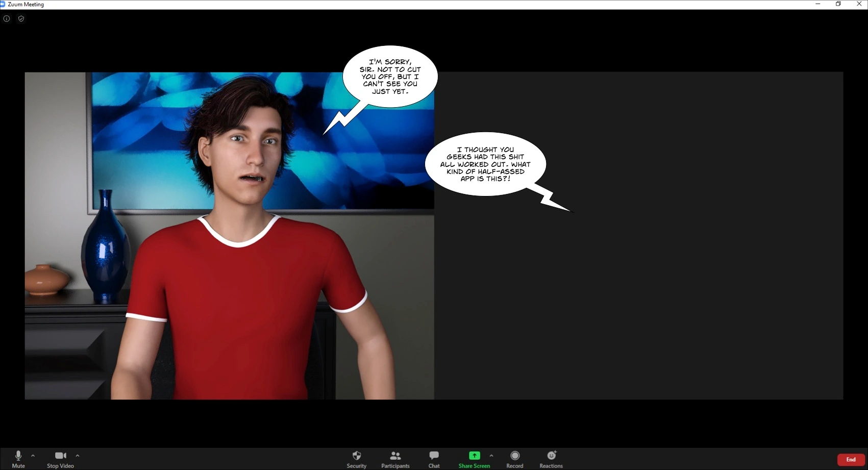Select the video tile of man in red shirt
This screenshot has height=470, width=868.
click(230, 255)
